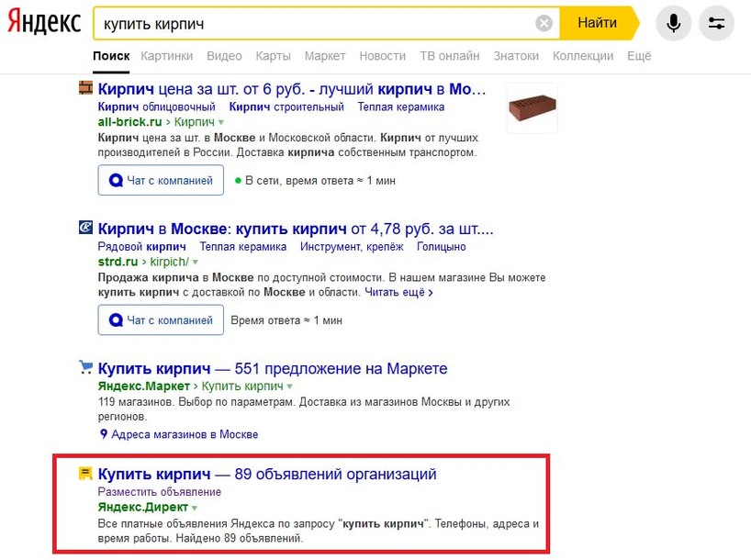This screenshot has height=560, width=751.
Task: Click the Разместить объявление link
Action: point(160,492)
